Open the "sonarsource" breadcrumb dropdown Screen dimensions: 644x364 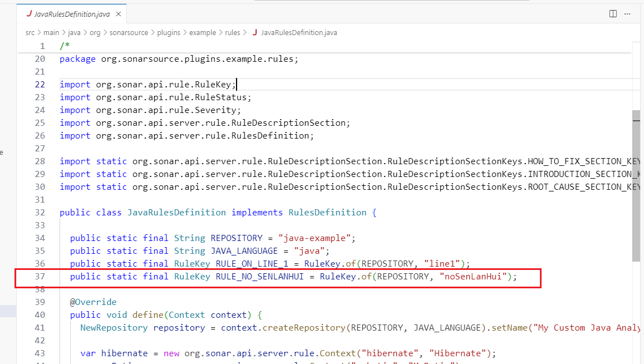[129, 32]
